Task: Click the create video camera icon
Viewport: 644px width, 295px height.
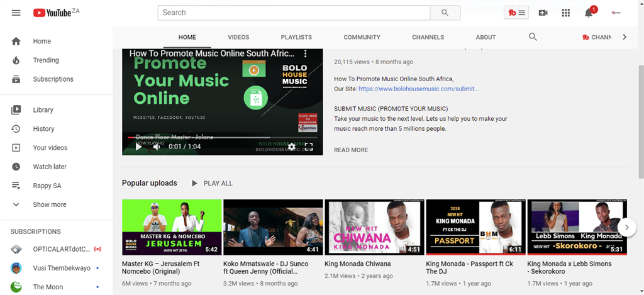Action: [x=543, y=13]
